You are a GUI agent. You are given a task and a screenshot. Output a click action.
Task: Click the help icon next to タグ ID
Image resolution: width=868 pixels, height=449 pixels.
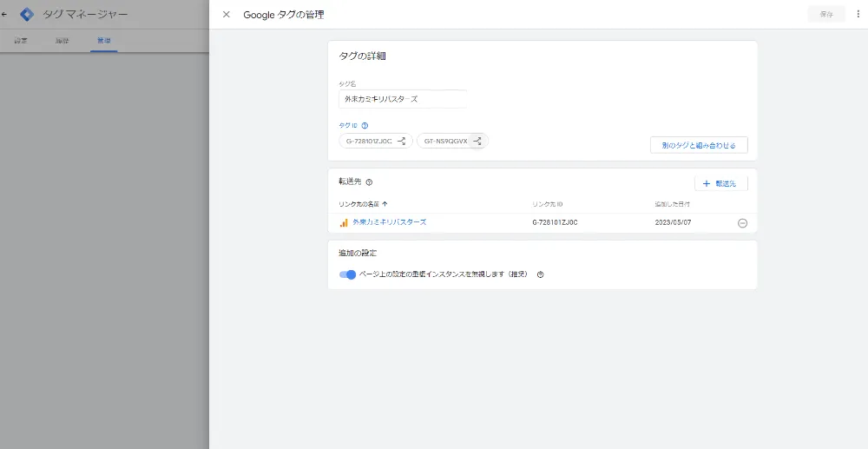(365, 126)
